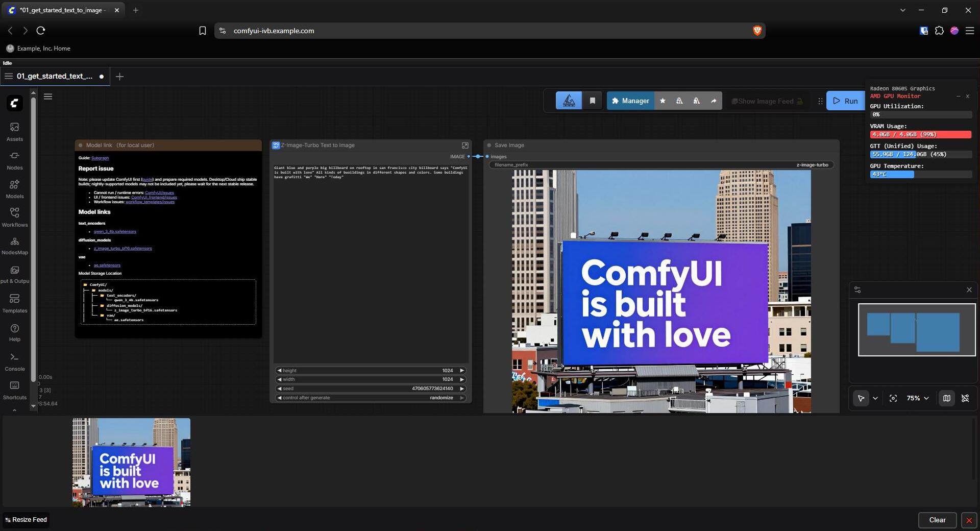Open the zoom level 75% dropdown

pos(918,398)
